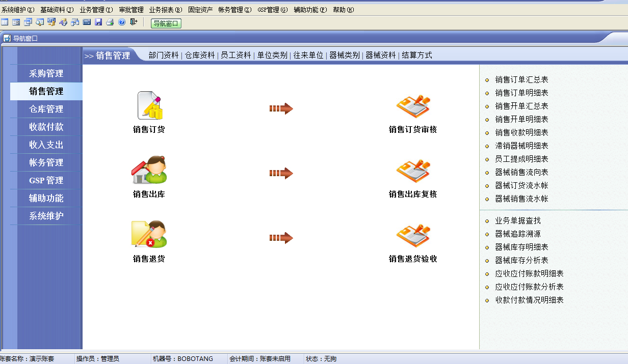Click the floppy disk save icon
Screen dimensions: 628x364
click(98, 22)
